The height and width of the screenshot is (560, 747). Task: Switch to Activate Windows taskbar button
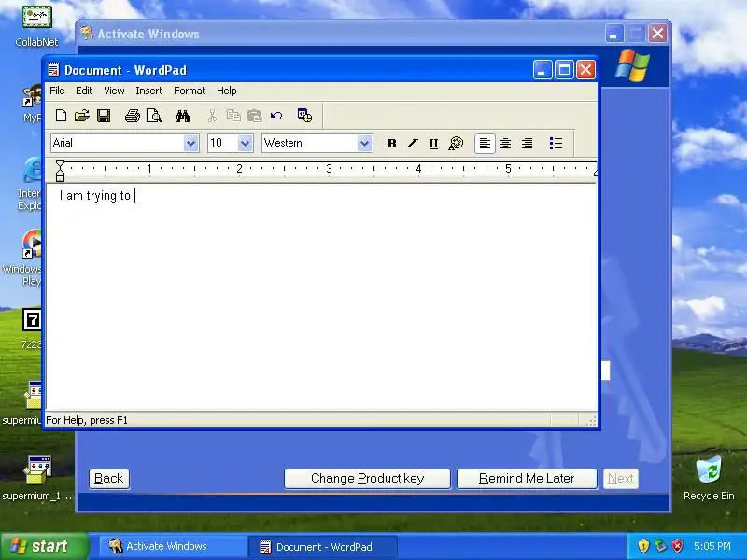[172, 546]
